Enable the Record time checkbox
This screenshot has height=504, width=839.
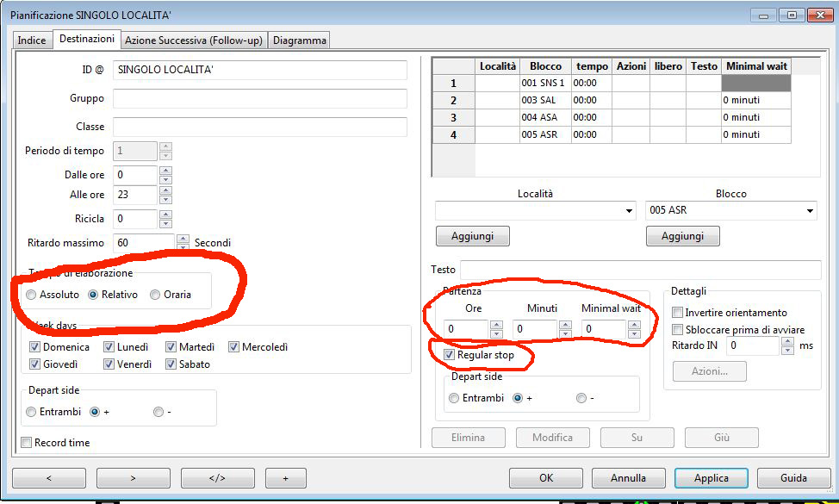27,443
